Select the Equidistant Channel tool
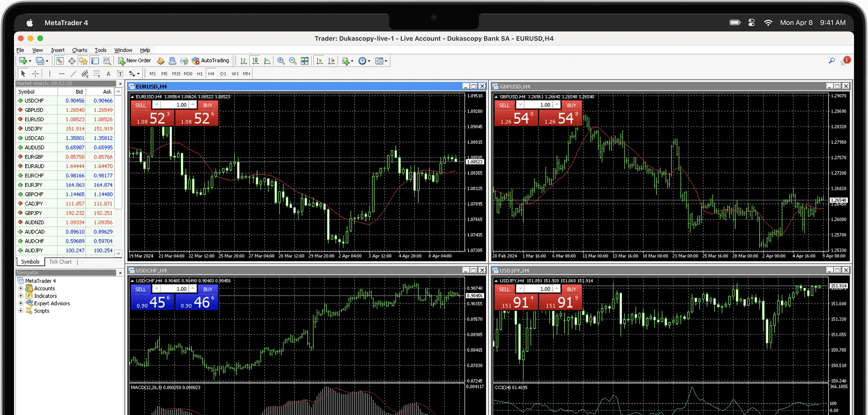This screenshot has width=868, height=415. click(x=85, y=74)
